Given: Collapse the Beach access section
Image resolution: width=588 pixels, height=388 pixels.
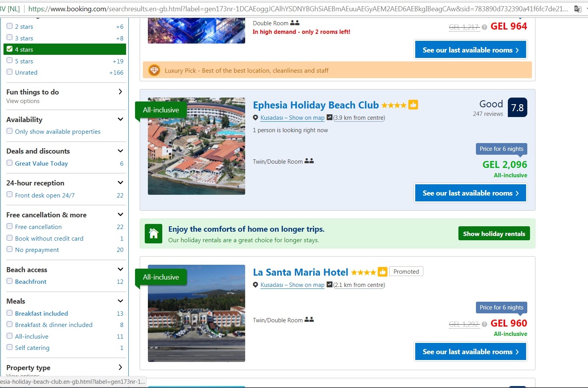Looking at the screenshot, I should point(120,269).
